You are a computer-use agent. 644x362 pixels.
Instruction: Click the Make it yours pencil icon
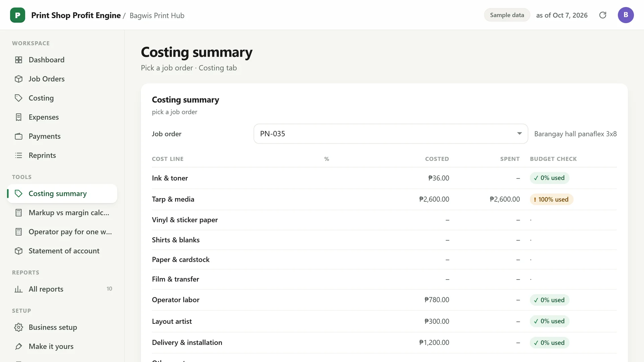pos(19,346)
